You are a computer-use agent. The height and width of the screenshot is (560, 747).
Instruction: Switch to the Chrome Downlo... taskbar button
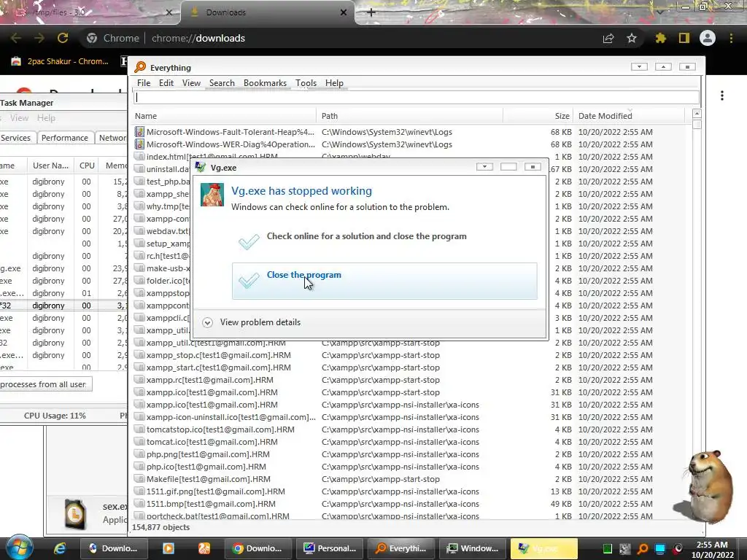[258, 548]
